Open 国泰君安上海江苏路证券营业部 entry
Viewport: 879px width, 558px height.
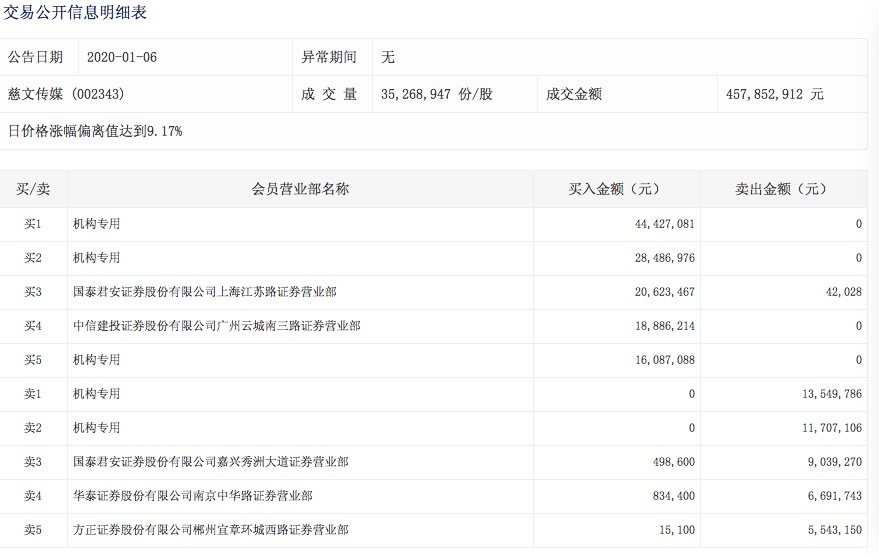[x=205, y=292]
